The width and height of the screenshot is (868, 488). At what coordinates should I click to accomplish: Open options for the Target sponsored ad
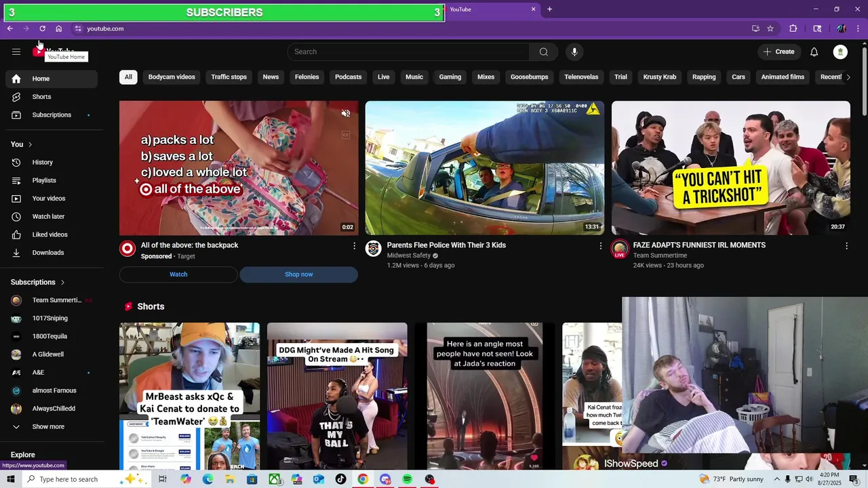(354, 245)
